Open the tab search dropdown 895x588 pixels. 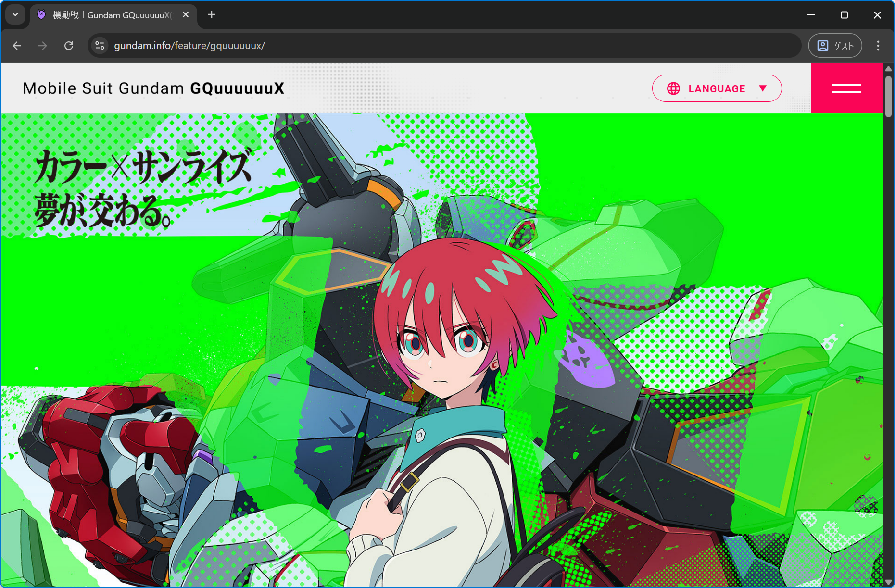(15, 15)
